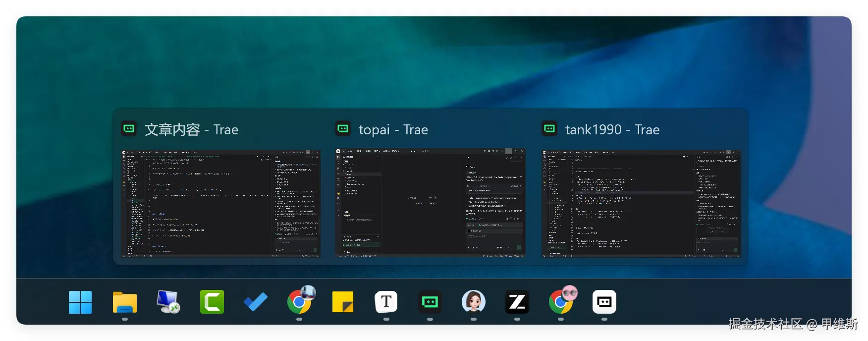Open the white Trae icon in the taskbar

tap(604, 302)
